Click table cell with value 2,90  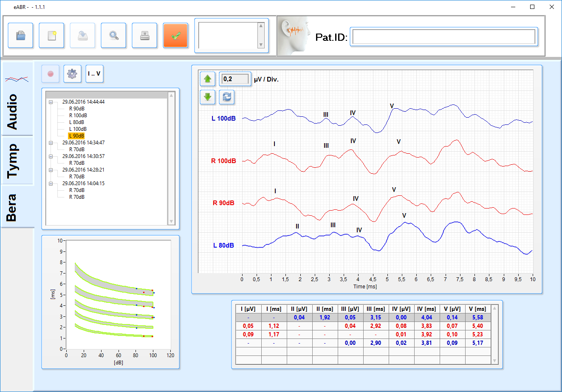pyautogui.click(x=376, y=343)
